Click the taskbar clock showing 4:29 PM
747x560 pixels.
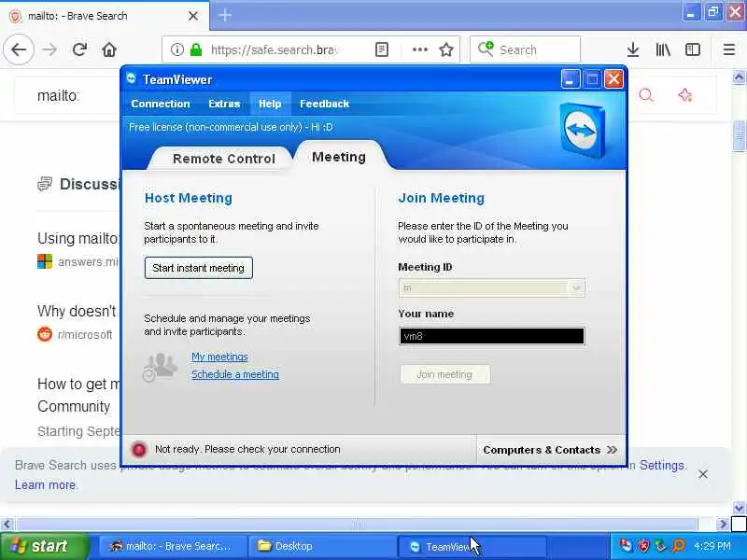tap(712, 546)
